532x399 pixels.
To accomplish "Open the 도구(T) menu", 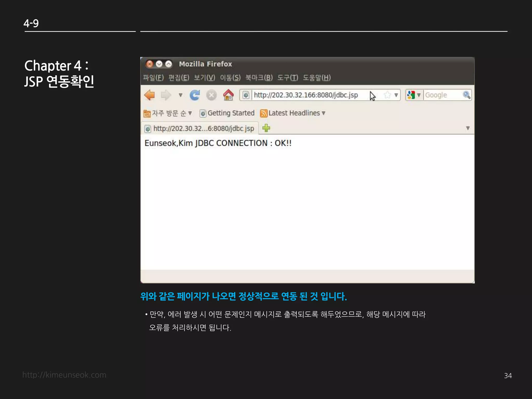I will tap(288, 78).
